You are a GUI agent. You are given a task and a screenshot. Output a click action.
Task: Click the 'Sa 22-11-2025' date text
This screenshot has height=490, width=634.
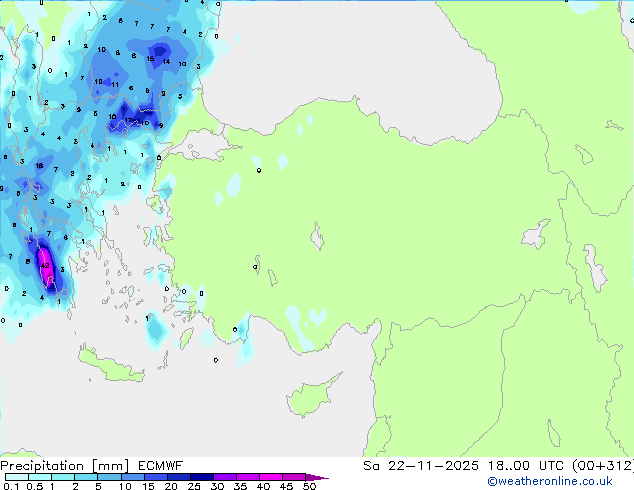pyautogui.click(x=421, y=466)
